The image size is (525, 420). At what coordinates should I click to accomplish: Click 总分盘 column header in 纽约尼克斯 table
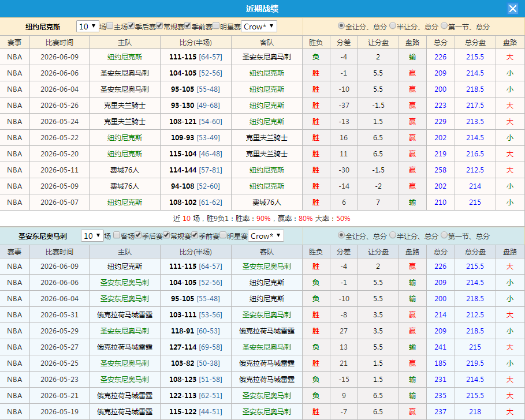point(475,43)
